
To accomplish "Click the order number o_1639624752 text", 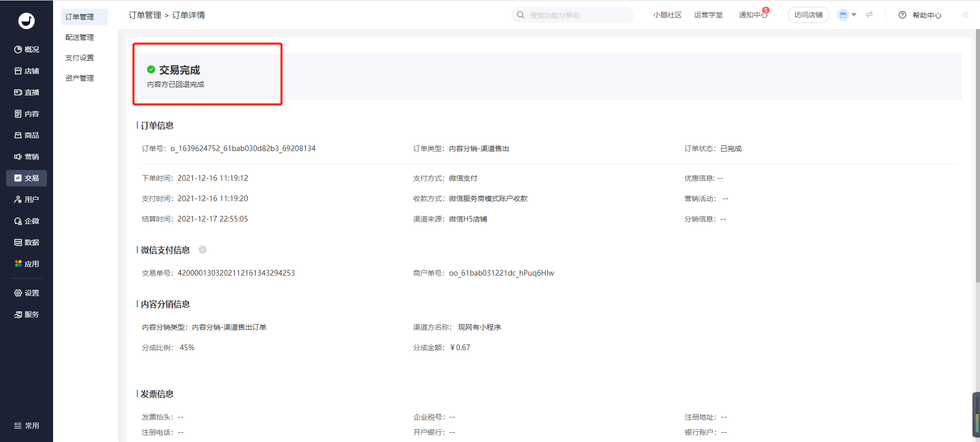I will click(x=243, y=149).
